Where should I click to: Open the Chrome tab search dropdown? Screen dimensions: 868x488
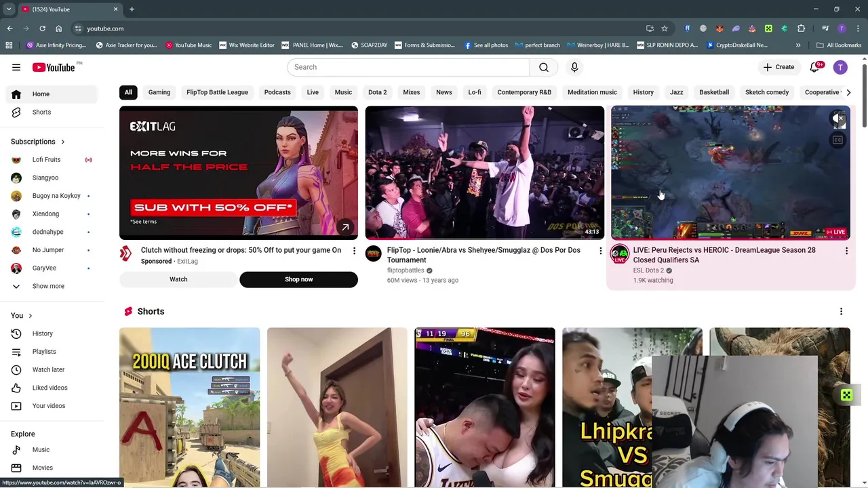(9, 9)
